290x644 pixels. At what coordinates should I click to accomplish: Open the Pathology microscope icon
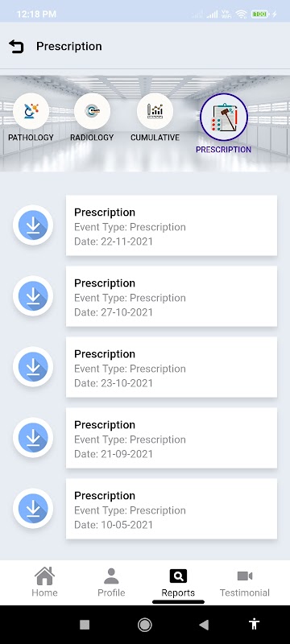tap(31, 111)
